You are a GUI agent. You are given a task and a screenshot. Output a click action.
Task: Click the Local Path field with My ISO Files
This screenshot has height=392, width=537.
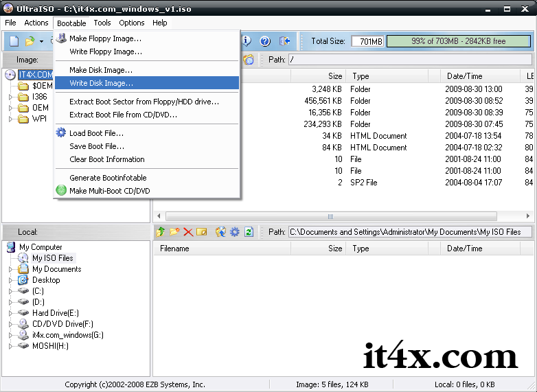(410, 232)
